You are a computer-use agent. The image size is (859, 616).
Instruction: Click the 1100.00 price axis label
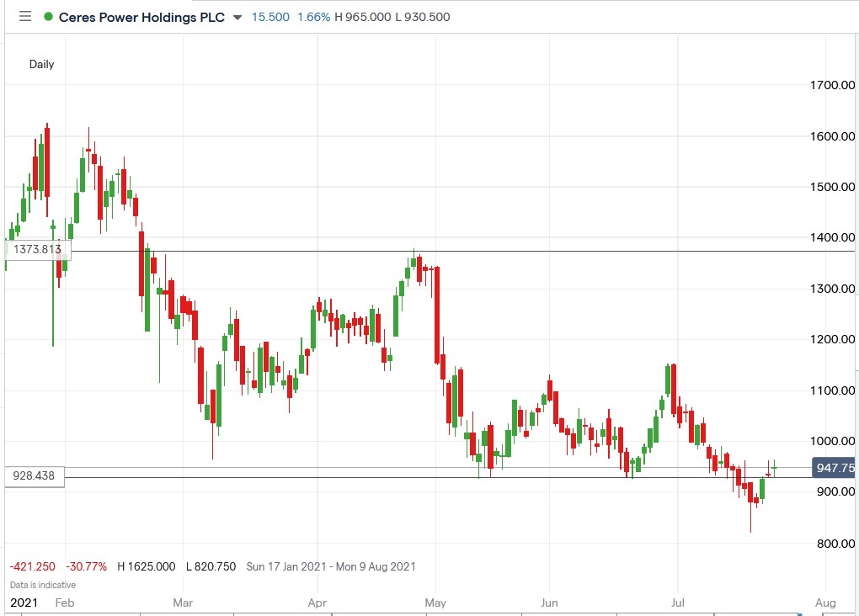point(832,390)
